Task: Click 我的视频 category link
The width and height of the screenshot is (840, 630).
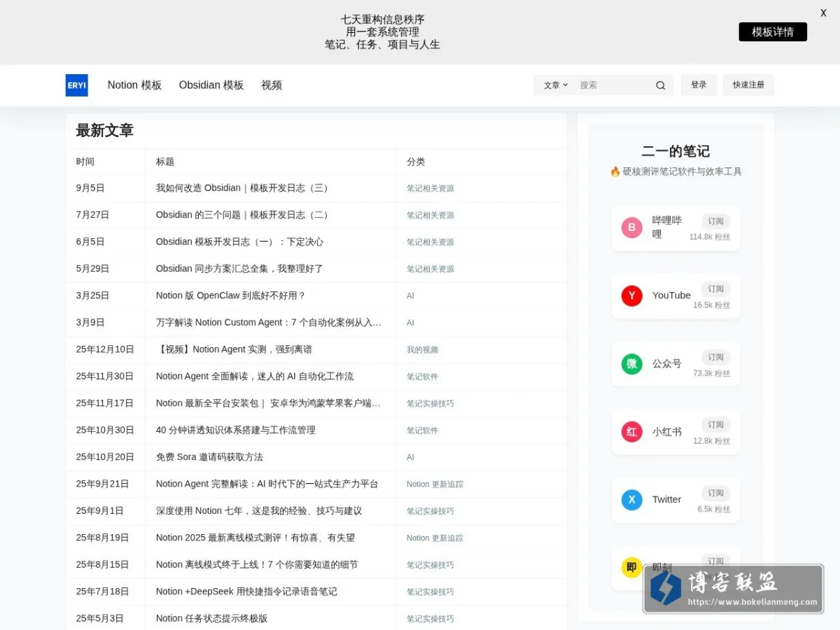Action: [x=422, y=350]
